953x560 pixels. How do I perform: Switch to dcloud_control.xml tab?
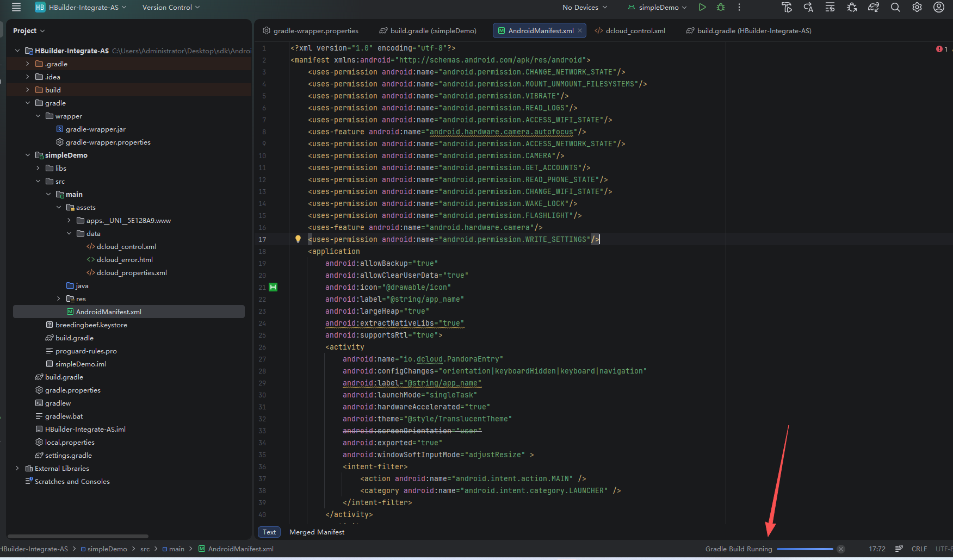pos(630,30)
